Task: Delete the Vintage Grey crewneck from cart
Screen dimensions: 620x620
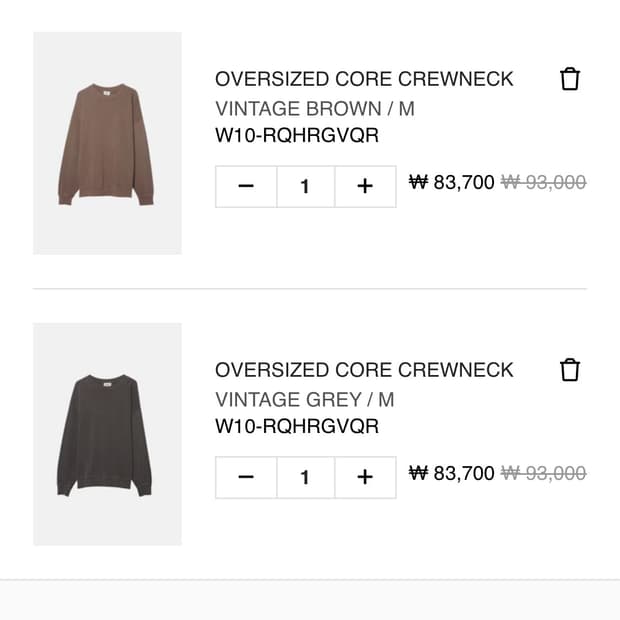Action: click(570, 370)
